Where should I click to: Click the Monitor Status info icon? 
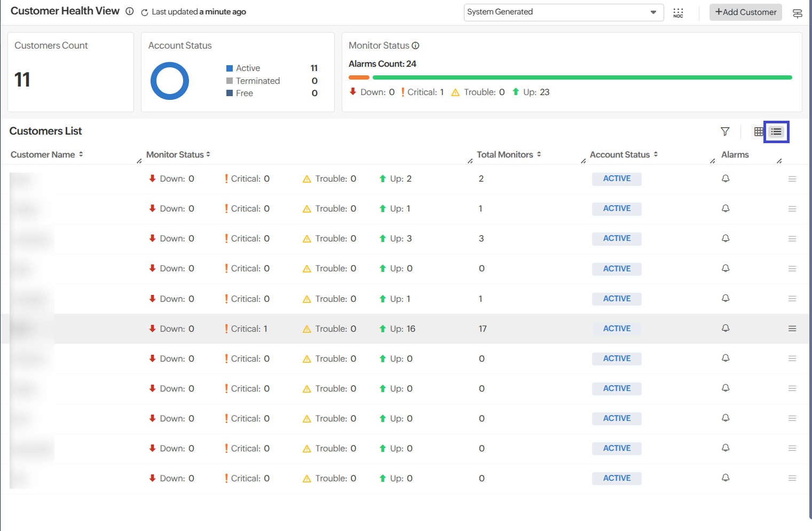[415, 45]
